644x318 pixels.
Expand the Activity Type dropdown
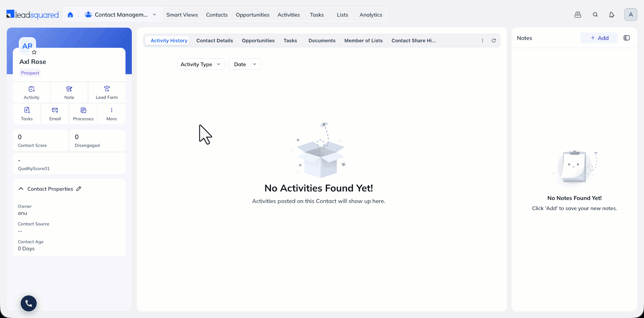(201, 64)
